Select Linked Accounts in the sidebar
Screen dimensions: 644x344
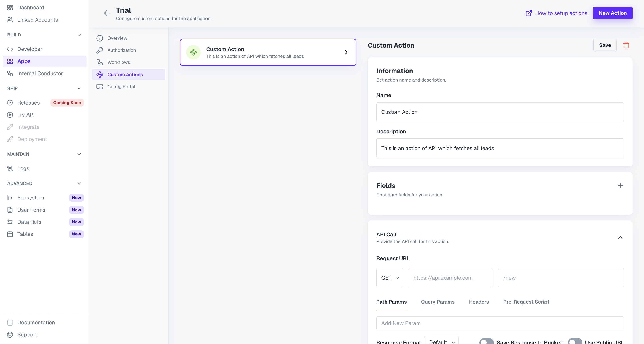pyautogui.click(x=38, y=20)
